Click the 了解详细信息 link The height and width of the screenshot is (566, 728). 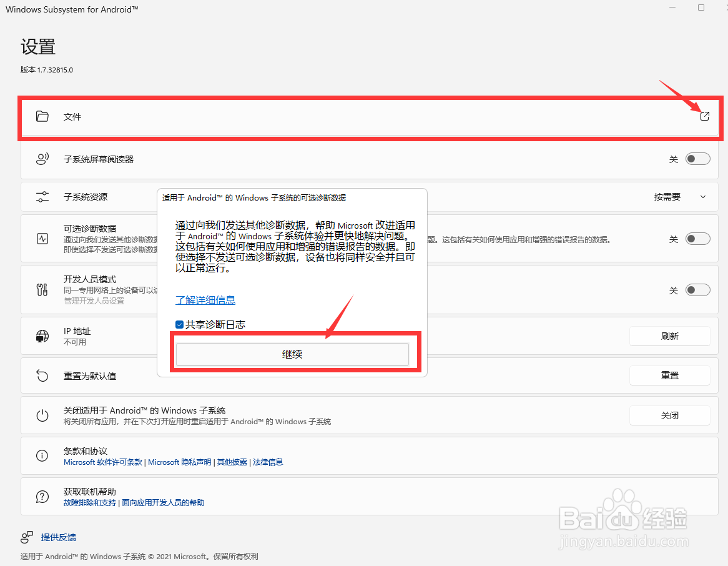205,300
